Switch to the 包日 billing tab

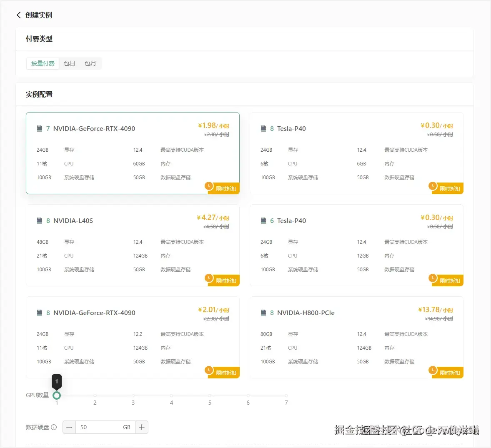[x=70, y=63]
